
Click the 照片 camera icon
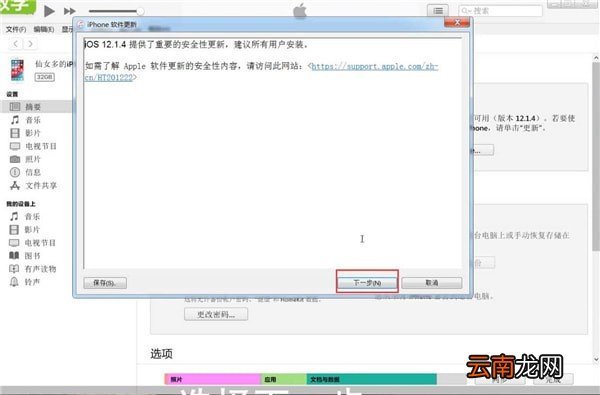(x=15, y=159)
